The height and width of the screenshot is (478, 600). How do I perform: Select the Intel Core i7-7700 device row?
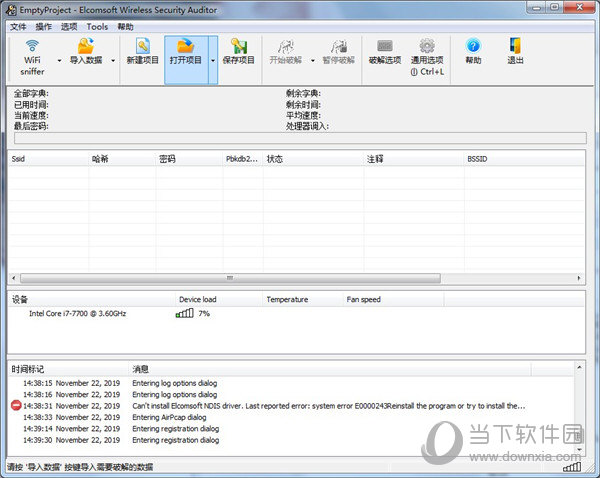tap(296, 313)
